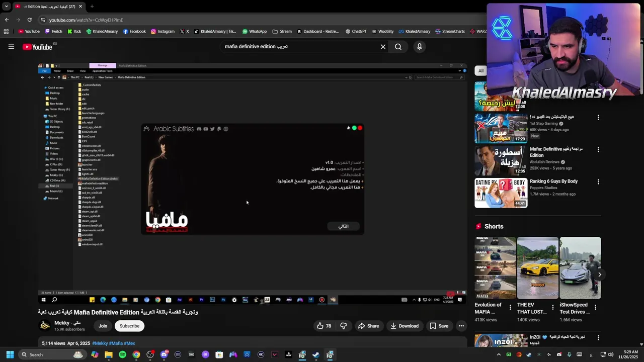Viewport: 644px width, 362px height.
Task: Click the Windows Start button
Action: click(x=10, y=354)
